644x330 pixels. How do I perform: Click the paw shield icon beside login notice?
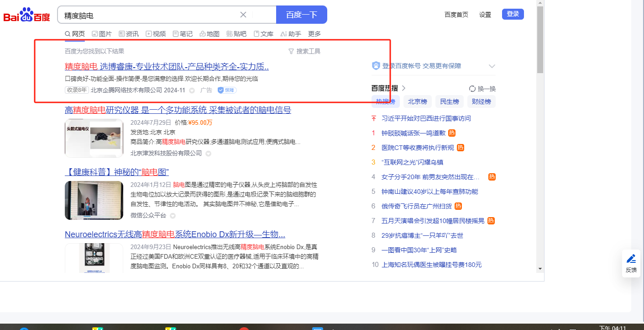tap(376, 66)
